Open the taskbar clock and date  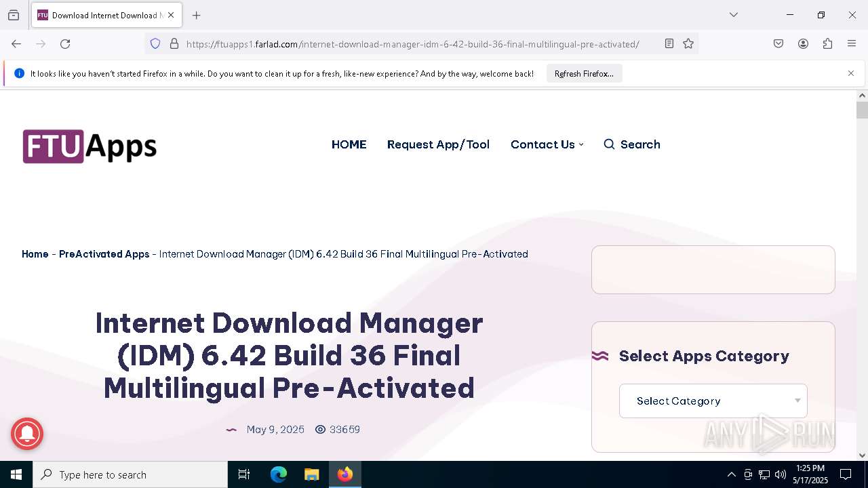(x=810, y=474)
